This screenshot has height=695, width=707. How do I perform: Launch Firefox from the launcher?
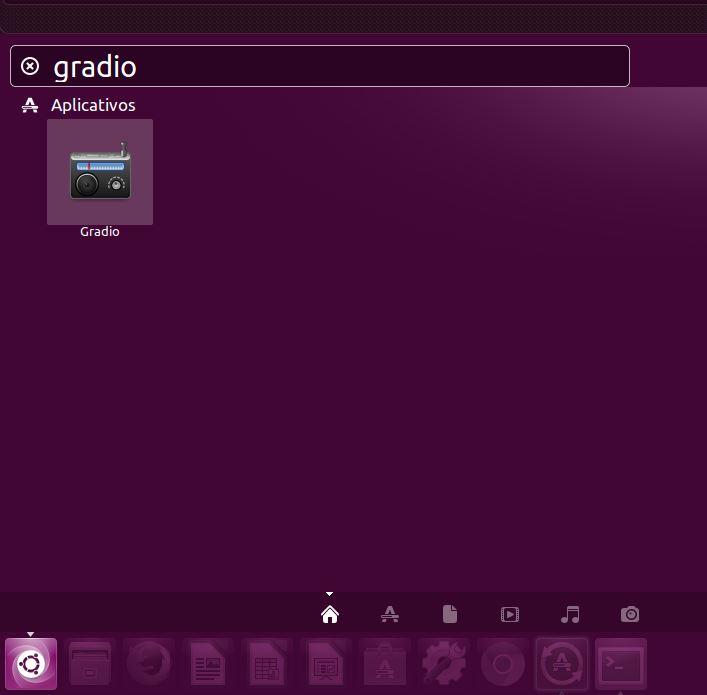149,664
